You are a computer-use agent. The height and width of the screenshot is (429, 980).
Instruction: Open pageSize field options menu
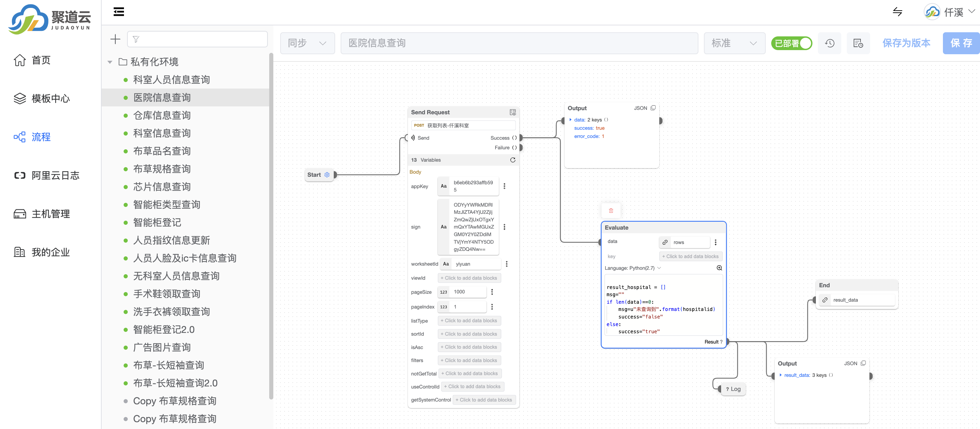[492, 292]
